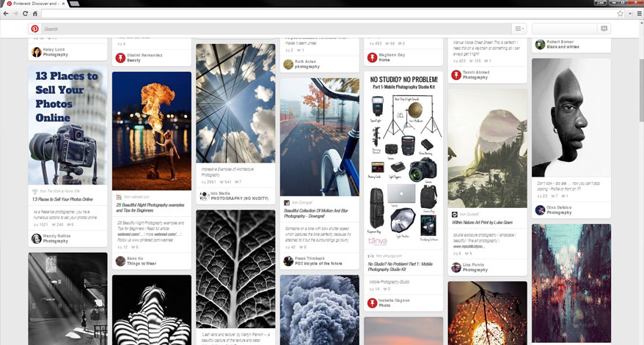Open 'Beautiful Collection Of Motion And Blur' link
The width and height of the screenshot is (644, 345).
pyautogui.click(x=316, y=213)
